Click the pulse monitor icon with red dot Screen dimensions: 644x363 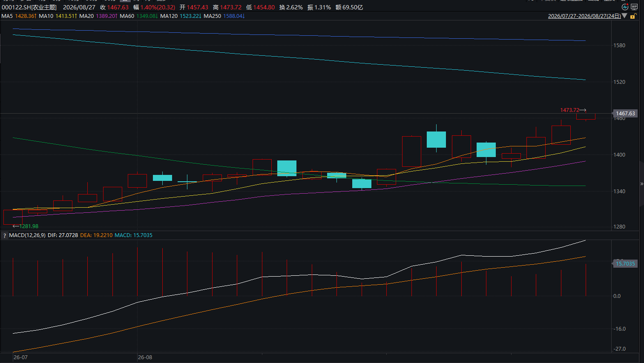625,7
